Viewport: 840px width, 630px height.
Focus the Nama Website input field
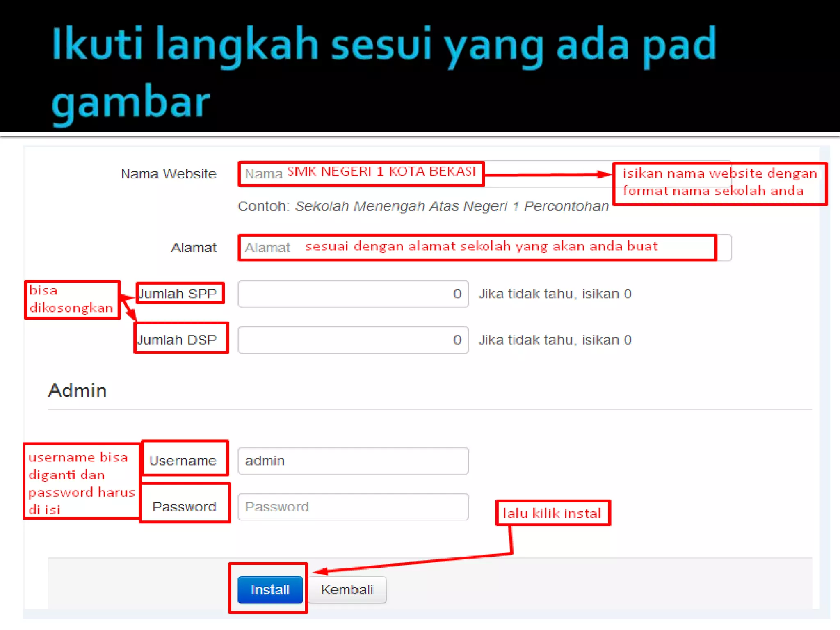pos(484,174)
